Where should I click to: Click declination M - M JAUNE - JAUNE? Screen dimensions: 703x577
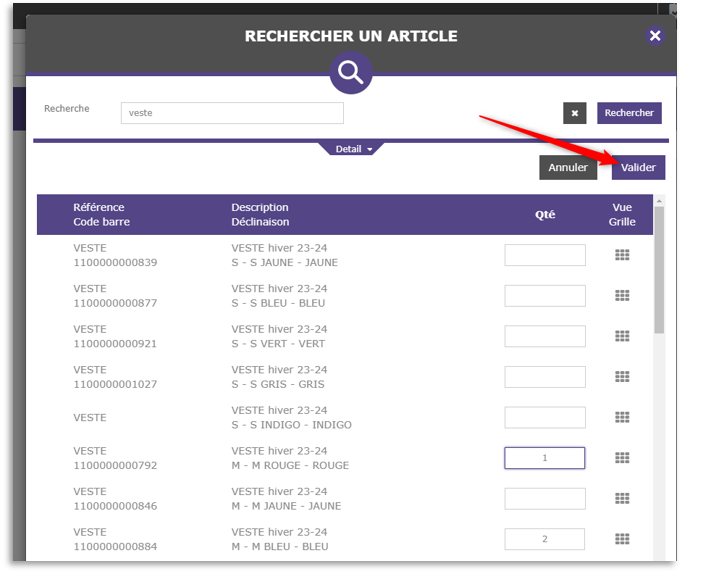pyautogui.click(x=286, y=506)
